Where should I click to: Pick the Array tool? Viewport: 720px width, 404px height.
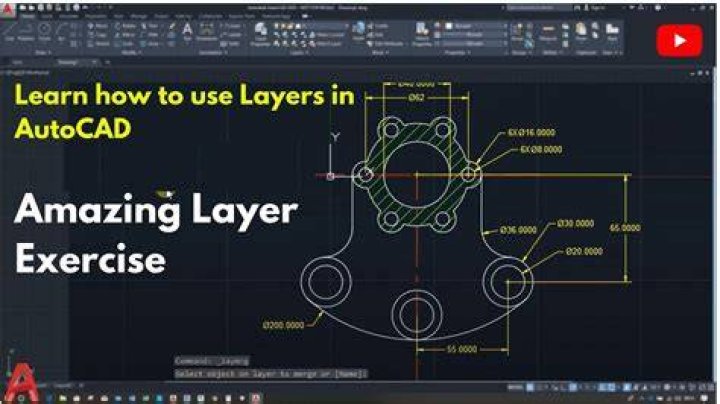(x=150, y=44)
